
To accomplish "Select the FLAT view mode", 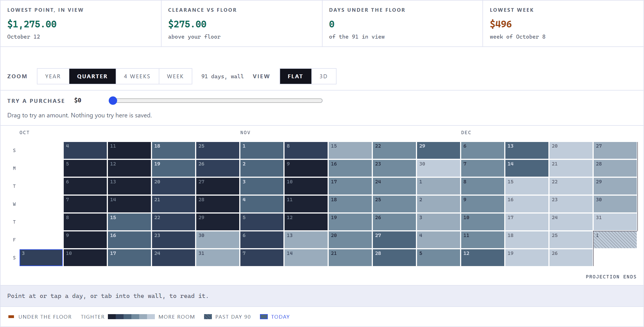I will click(295, 76).
